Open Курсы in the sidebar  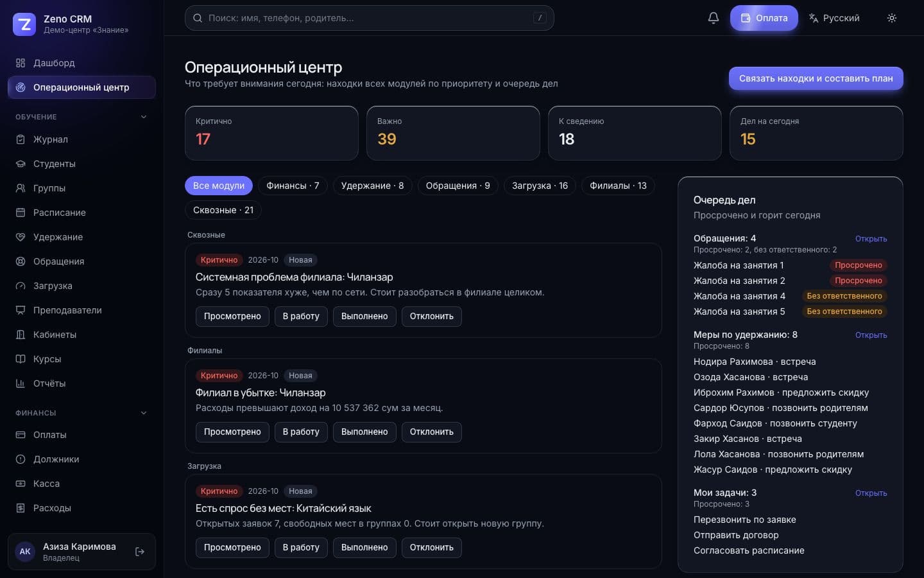point(81,359)
